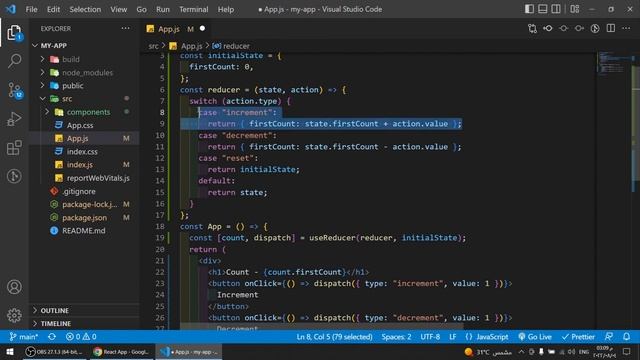Open the Explorer view in activity bar
This screenshot has width=640, height=360.
tap(14, 33)
